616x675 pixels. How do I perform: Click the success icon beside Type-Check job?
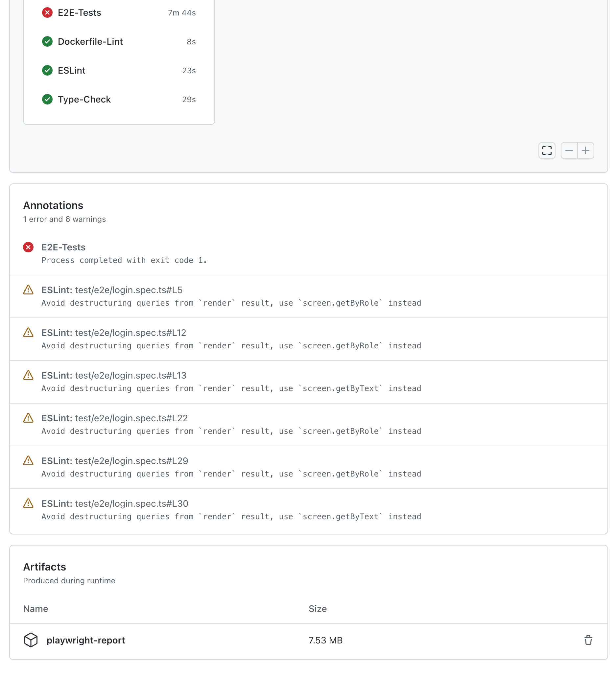tap(47, 99)
